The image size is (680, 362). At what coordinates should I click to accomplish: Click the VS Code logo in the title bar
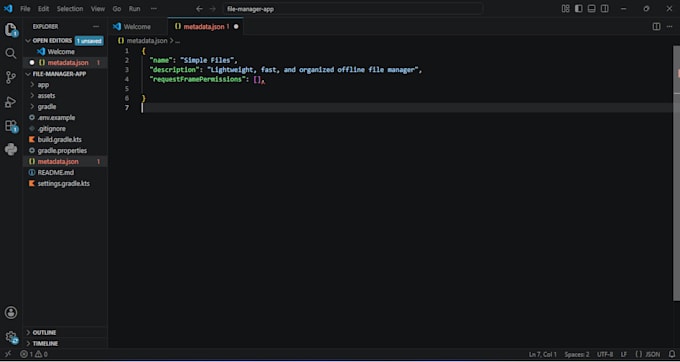[8, 9]
